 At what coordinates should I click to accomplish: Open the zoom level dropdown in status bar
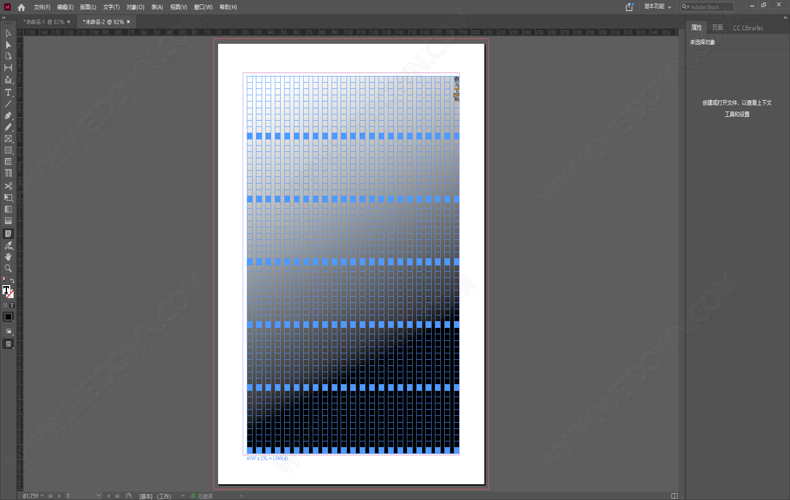[x=43, y=495]
